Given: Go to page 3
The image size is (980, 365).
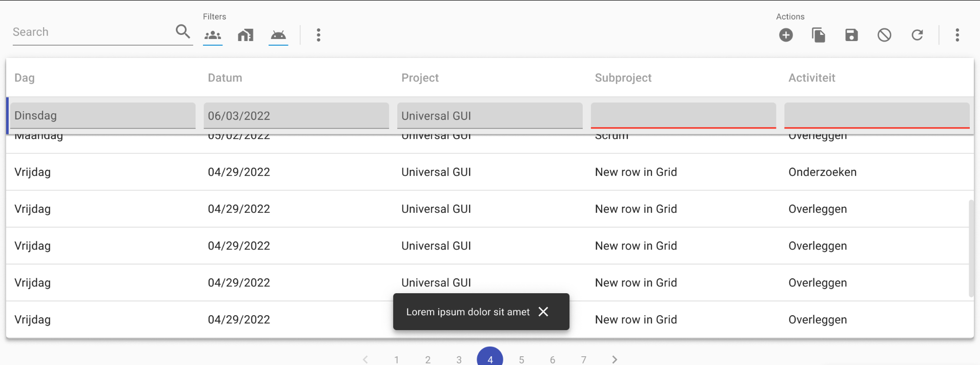Looking at the screenshot, I should [x=459, y=359].
